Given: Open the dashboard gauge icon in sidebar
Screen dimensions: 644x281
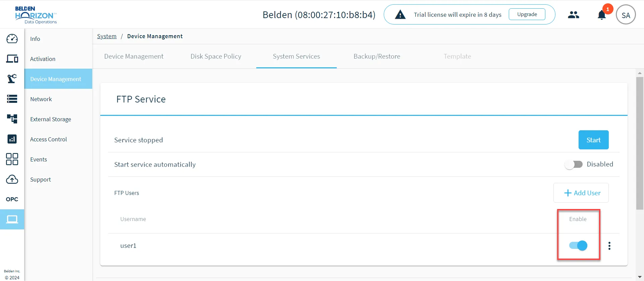Looking at the screenshot, I should click(x=12, y=39).
